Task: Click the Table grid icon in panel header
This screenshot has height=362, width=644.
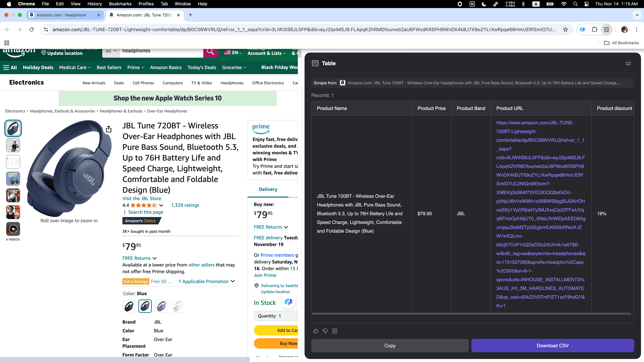Action: [315, 64]
